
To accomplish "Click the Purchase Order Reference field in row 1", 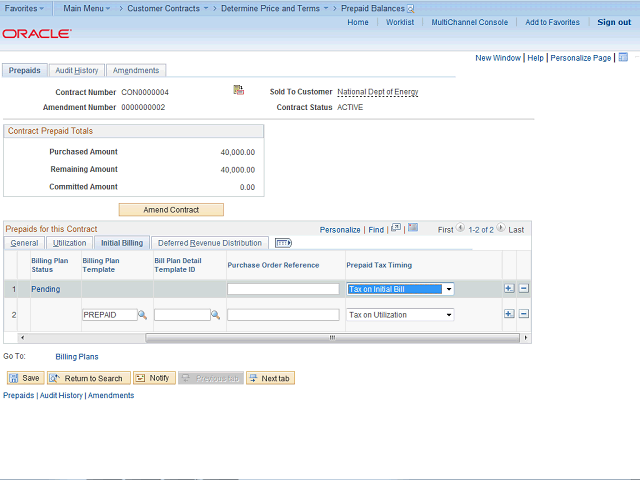I will (x=283, y=289).
